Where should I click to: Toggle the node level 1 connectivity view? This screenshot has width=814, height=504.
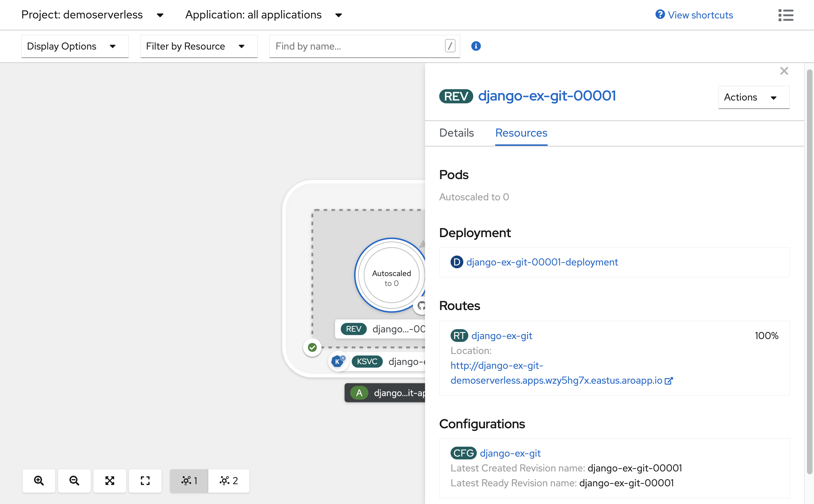pos(190,480)
